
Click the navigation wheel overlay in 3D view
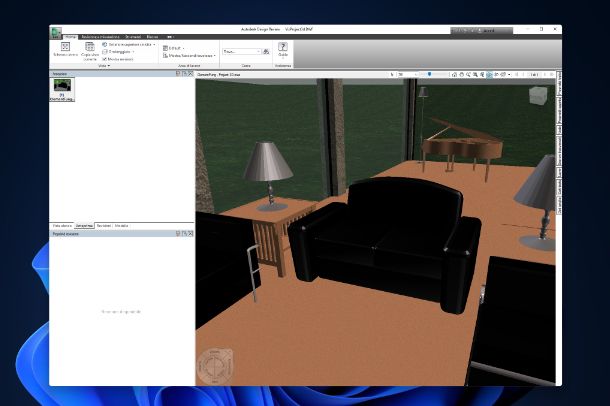click(214, 366)
